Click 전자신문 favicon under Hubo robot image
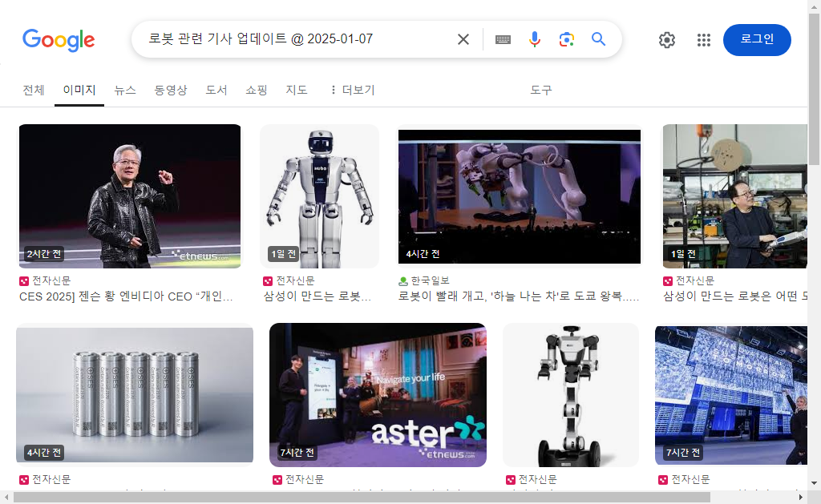 coord(268,281)
